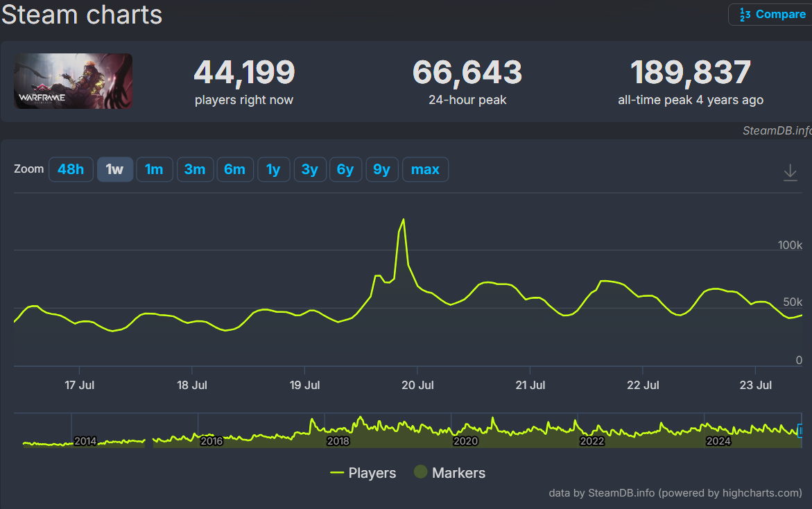Set chart zoom to 48h
The height and width of the screenshot is (509, 812).
click(71, 169)
